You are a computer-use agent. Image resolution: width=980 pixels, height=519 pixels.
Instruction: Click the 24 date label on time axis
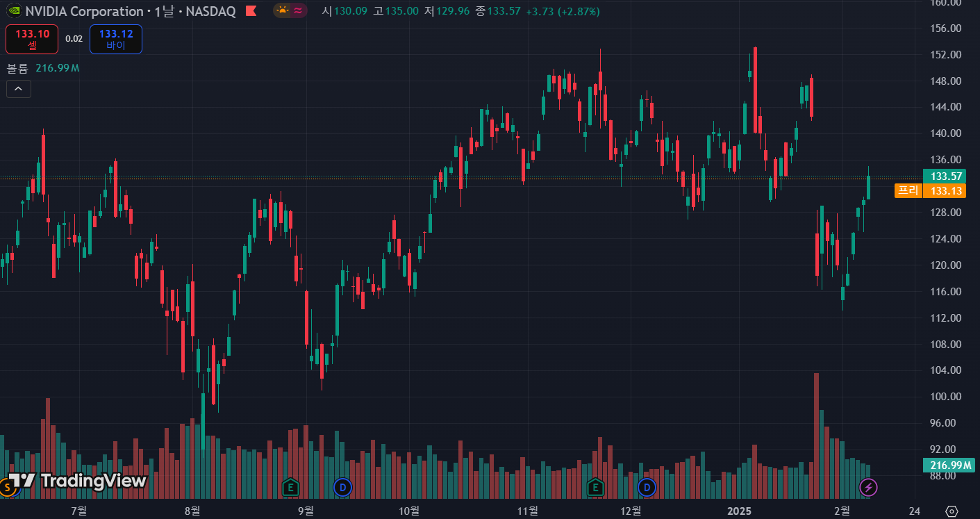pos(914,511)
